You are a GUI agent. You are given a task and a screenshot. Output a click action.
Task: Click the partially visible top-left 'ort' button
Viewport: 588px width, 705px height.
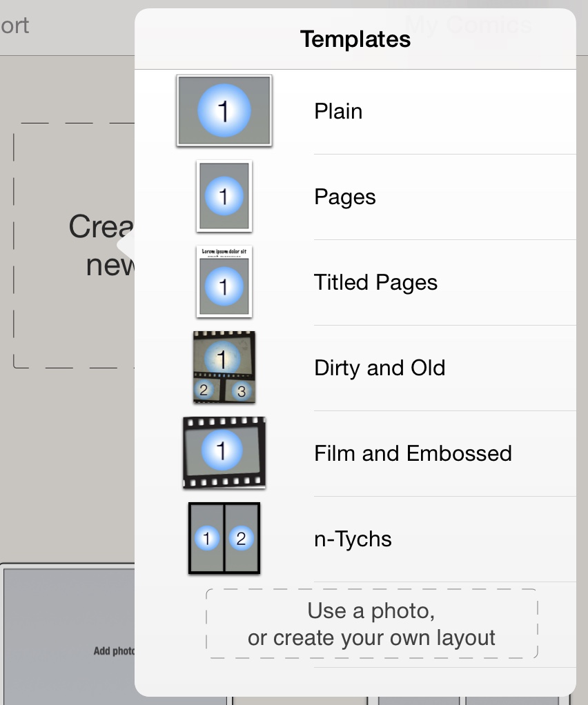click(15, 26)
